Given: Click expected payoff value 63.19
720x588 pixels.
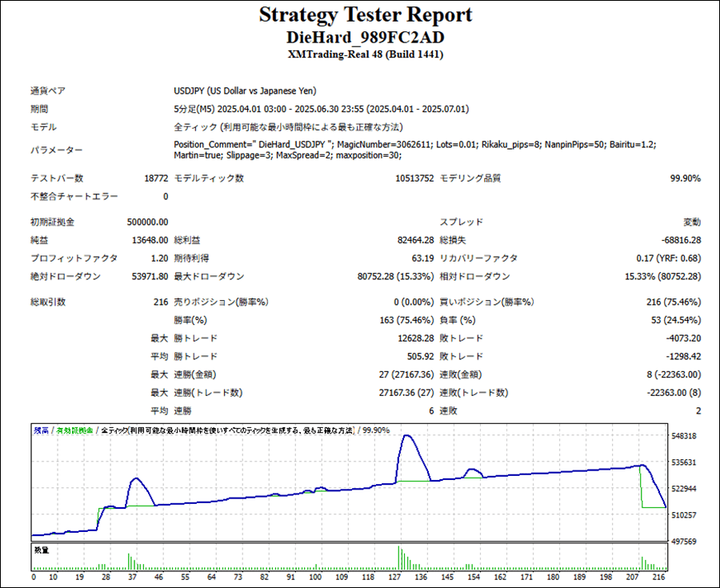Looking at the screenshot, I should (422, 258).
